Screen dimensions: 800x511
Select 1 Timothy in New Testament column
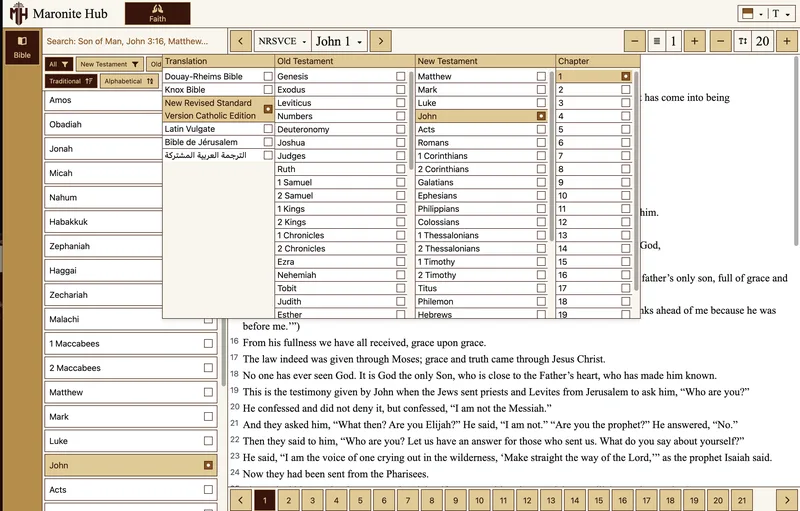(481, 262)
